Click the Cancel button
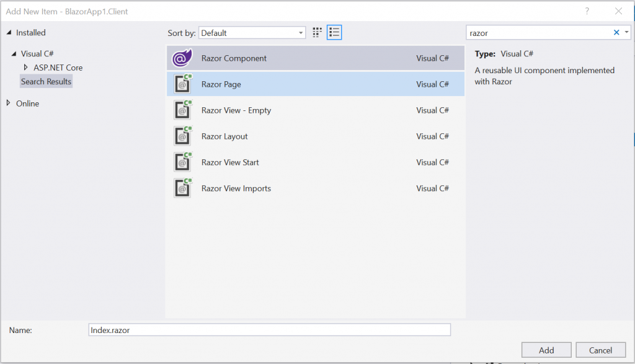The height and width of the screenshot is (364, 635). [x=600, y=350]
